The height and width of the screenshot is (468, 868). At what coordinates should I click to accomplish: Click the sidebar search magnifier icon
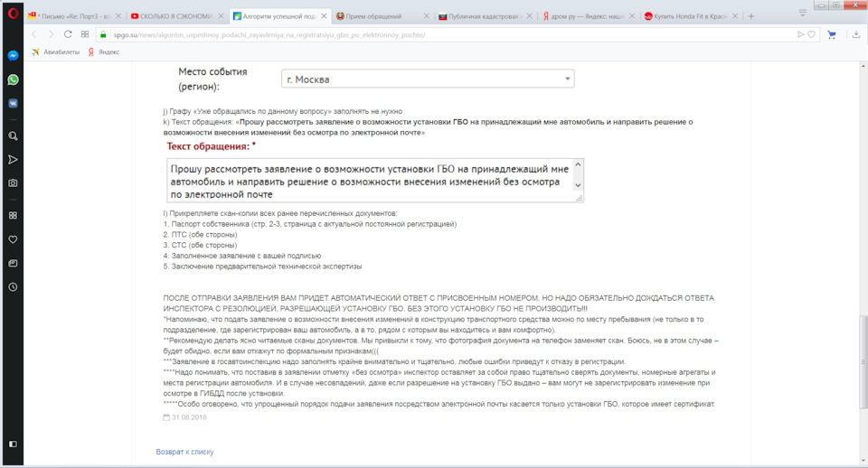[x=13, y=136]
